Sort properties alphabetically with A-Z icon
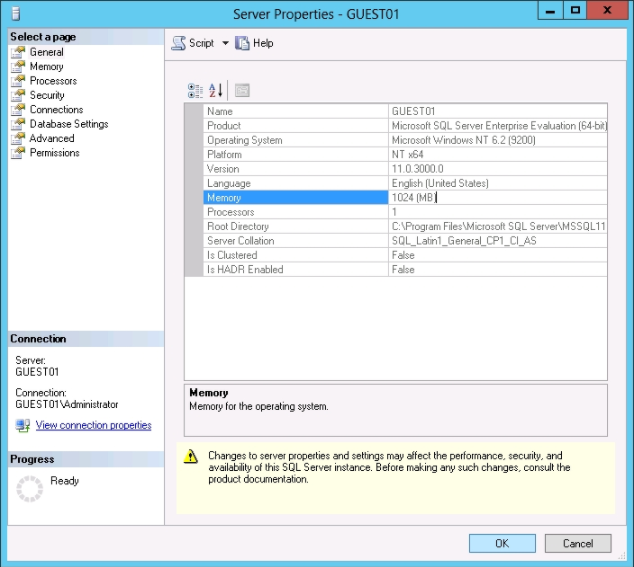 point(216,90)
